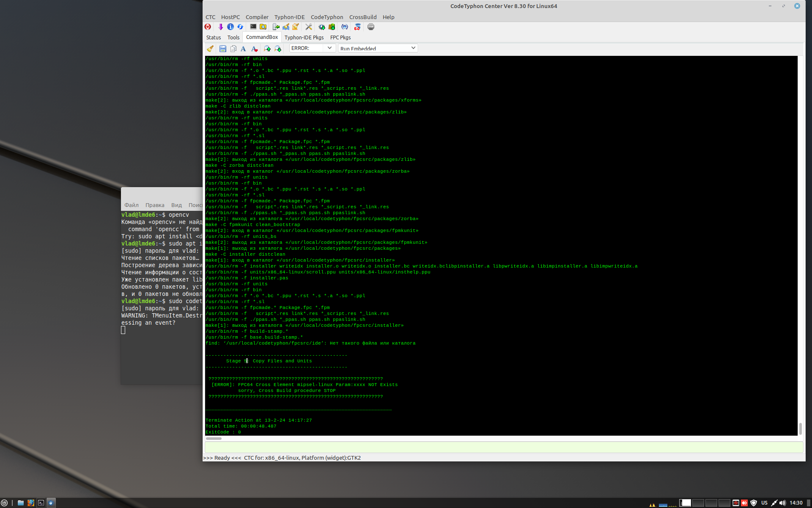Switch to the FPC Pkgs tab
Viewport: 812px width, 508px height.
coord(340,37)
